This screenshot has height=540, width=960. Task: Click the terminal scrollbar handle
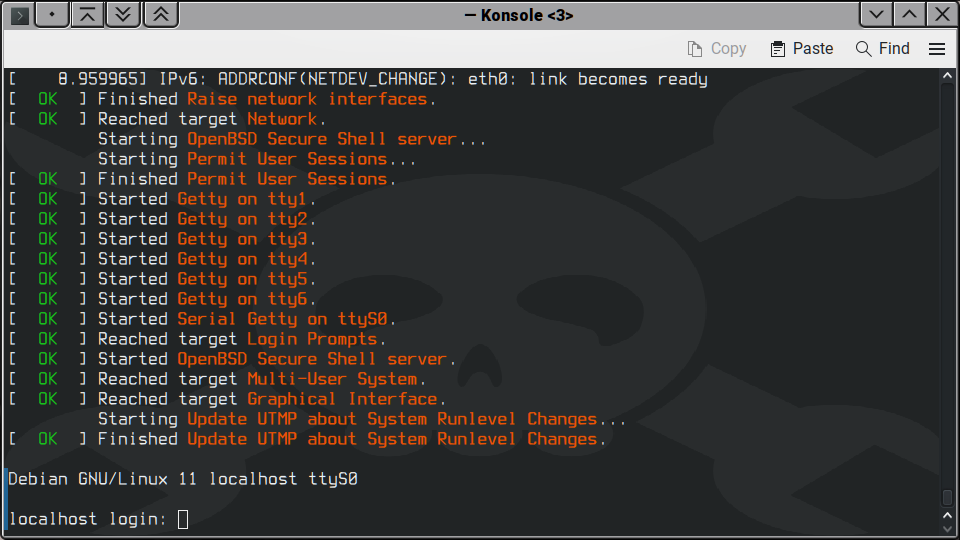pos(948,496)
